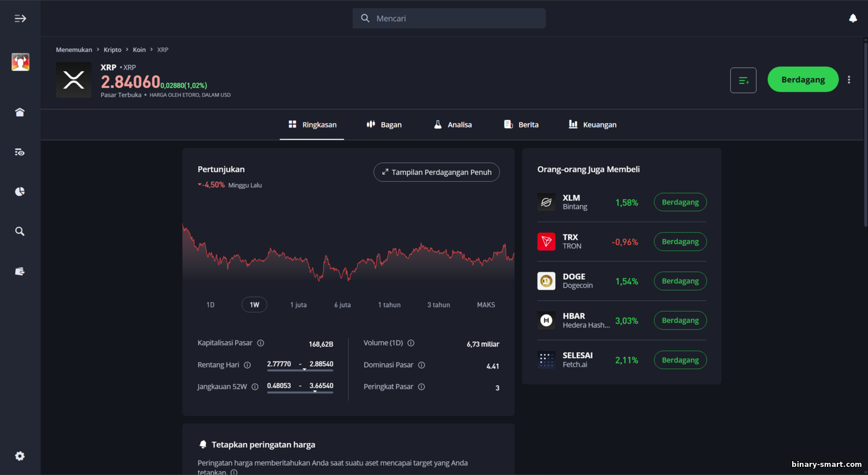The height and width of the screenshot is (475, 868).
Task: Select the MAKS chart range
Action: tap(486, 305)
